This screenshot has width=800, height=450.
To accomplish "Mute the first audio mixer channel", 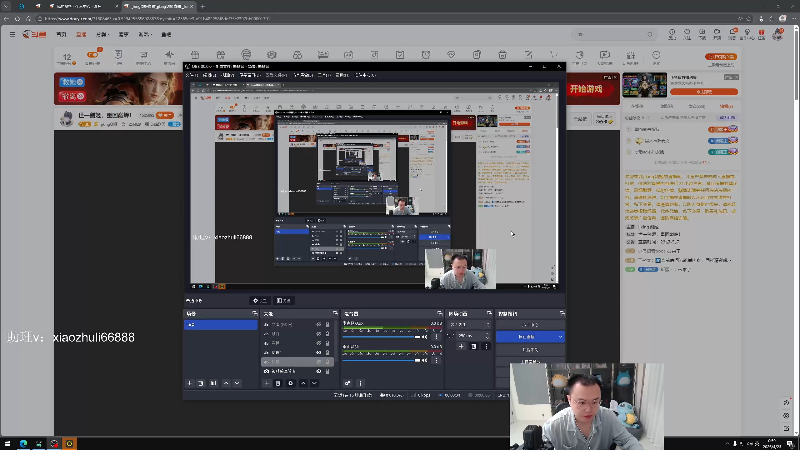I will tap(424, 337).
